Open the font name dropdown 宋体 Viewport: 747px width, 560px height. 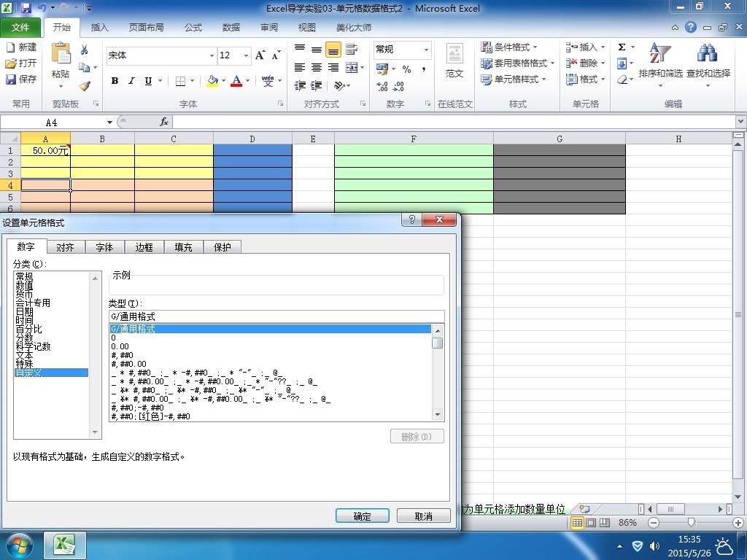tap(212, 55)
